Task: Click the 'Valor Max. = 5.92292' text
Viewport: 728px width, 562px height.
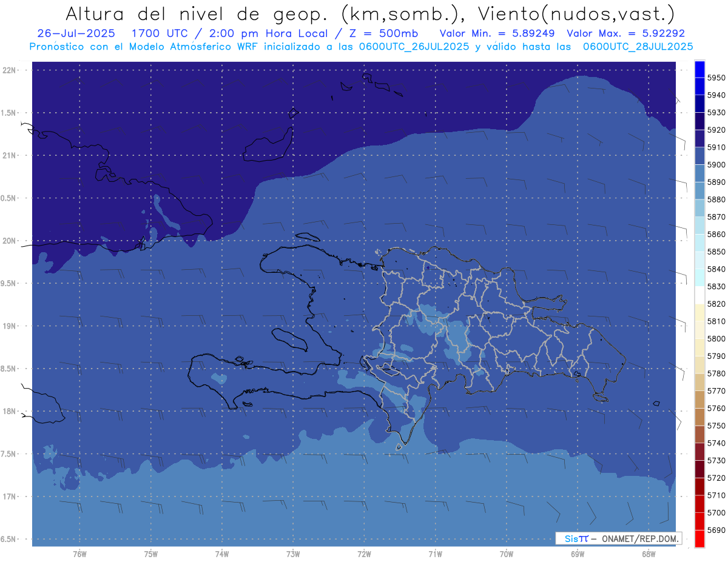Action: point(625,33)
